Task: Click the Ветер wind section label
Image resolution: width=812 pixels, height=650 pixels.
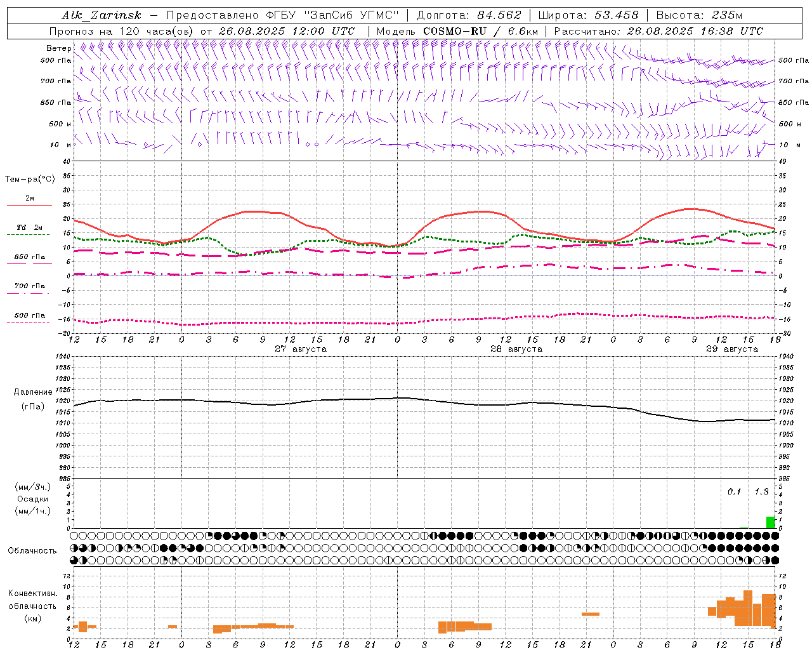Action: 58,48
